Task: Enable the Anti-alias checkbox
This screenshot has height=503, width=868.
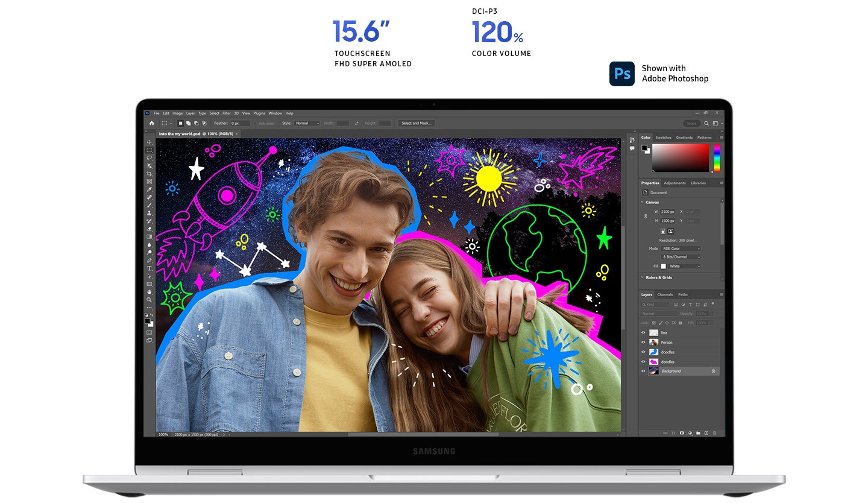Action: (256, 123)
